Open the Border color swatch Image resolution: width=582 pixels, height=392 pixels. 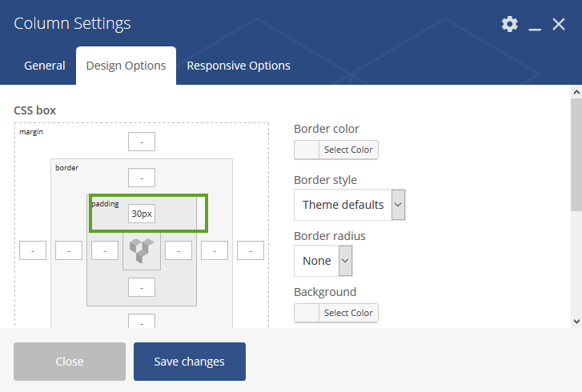coord(307,150)
